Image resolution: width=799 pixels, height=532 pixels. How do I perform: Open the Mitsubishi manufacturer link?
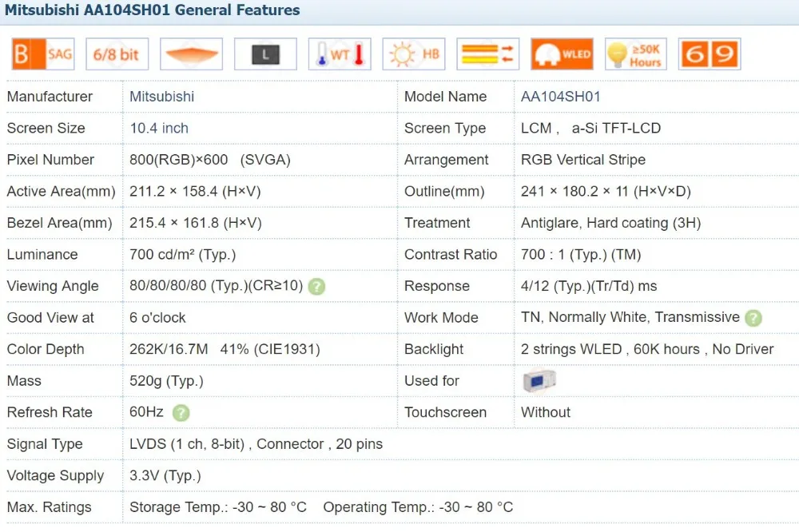(x=161, y=97)
